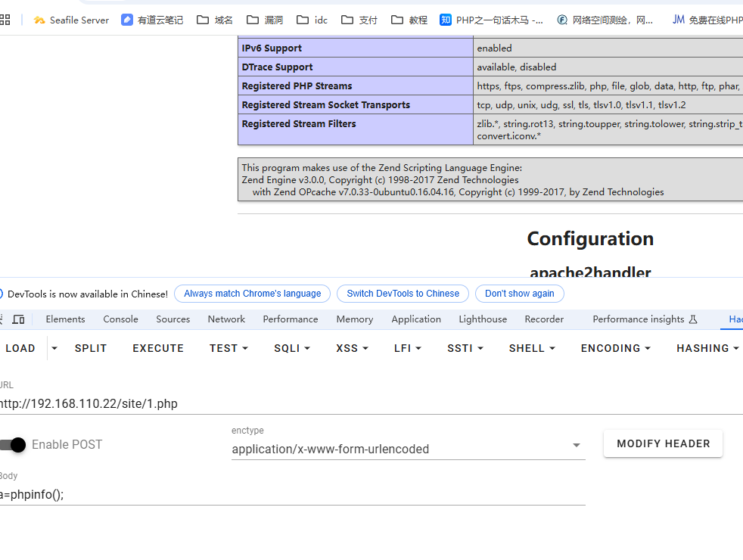This screenshot has width=743, height=560.
Task: Click the Body input field
Action: tap(292, 494)
